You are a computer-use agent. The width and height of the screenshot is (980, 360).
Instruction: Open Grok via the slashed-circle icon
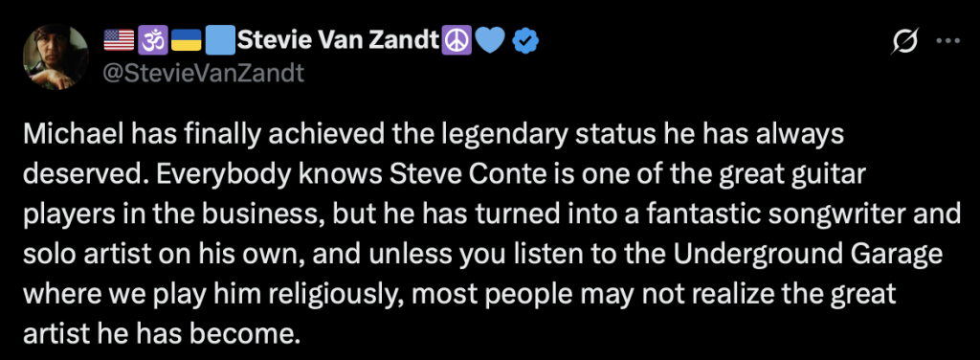905,42
